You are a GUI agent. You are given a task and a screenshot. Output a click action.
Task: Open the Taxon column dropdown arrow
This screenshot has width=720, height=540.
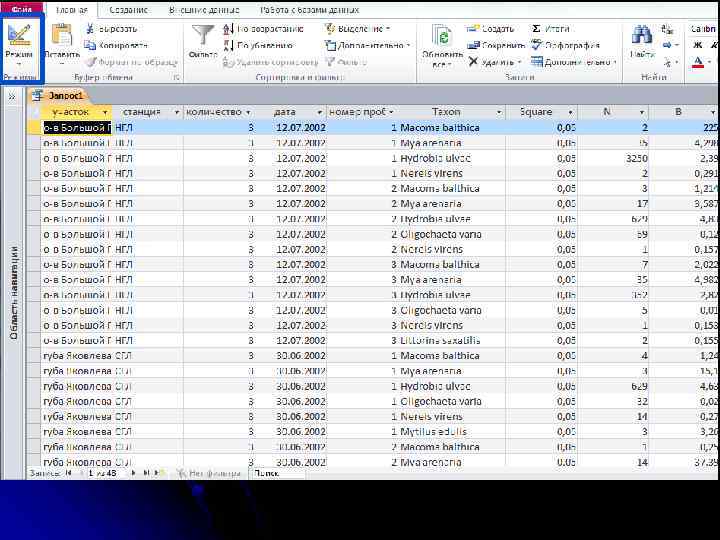(499, 112)
